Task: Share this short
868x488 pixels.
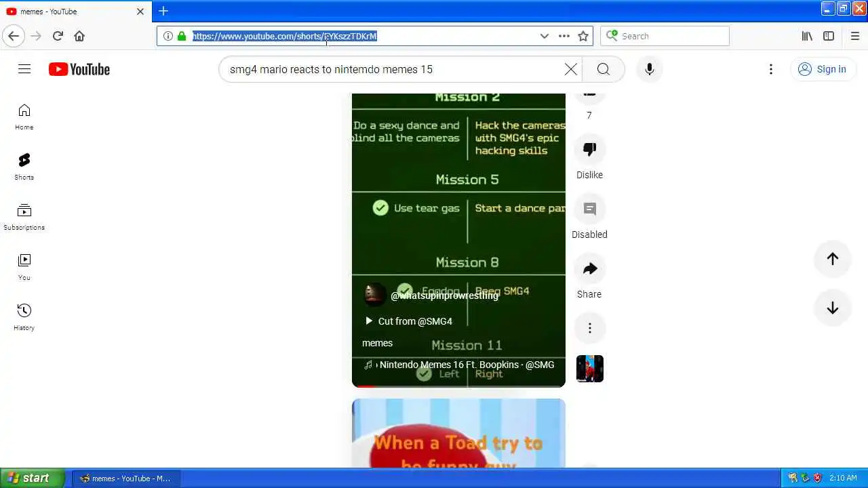Action: pos(590,268)
